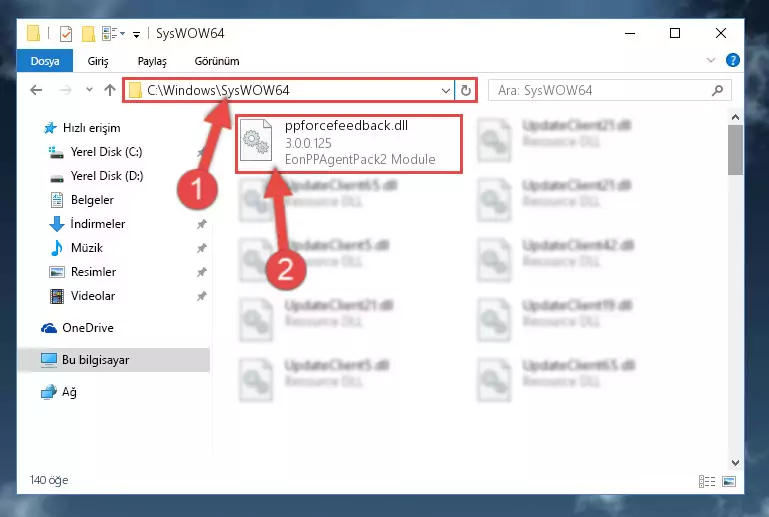Switch to details view layout icon
The image size is (769, 517).
pos(707,482)
